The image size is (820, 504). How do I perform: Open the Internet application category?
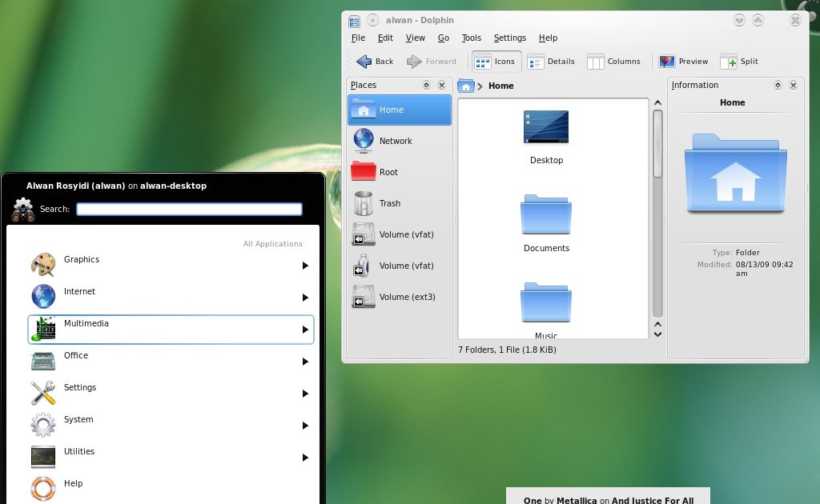[171, 297]
